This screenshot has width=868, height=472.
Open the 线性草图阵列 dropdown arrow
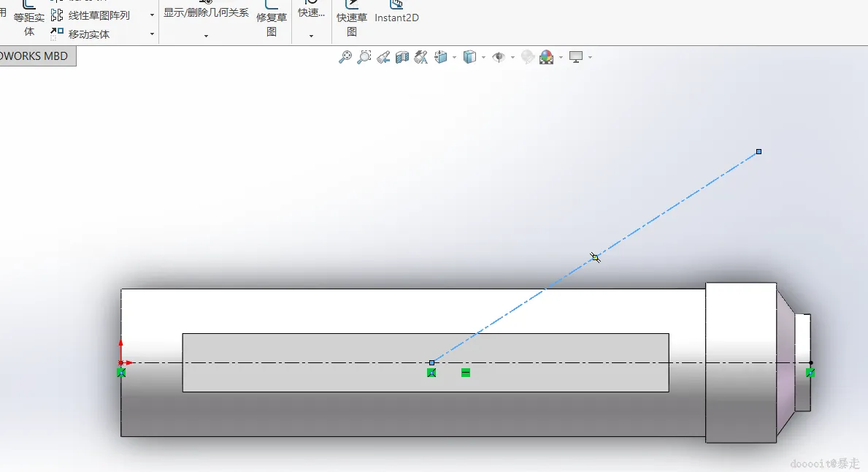click(x=153, y=15)
